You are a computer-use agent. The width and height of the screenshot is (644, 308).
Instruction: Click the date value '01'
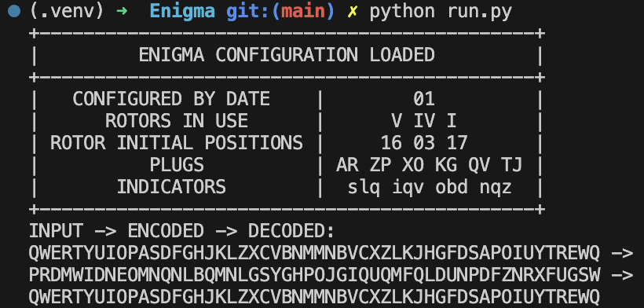pos(424,99)
